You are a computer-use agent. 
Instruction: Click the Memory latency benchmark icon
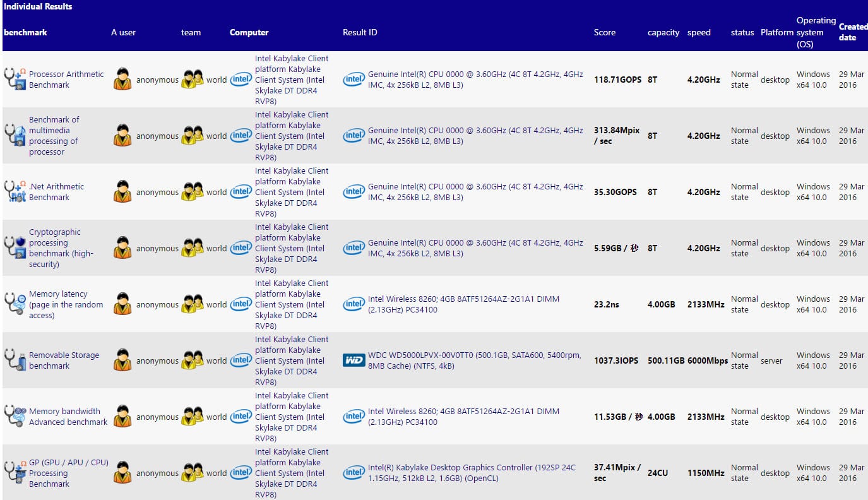tap(15, 304)
